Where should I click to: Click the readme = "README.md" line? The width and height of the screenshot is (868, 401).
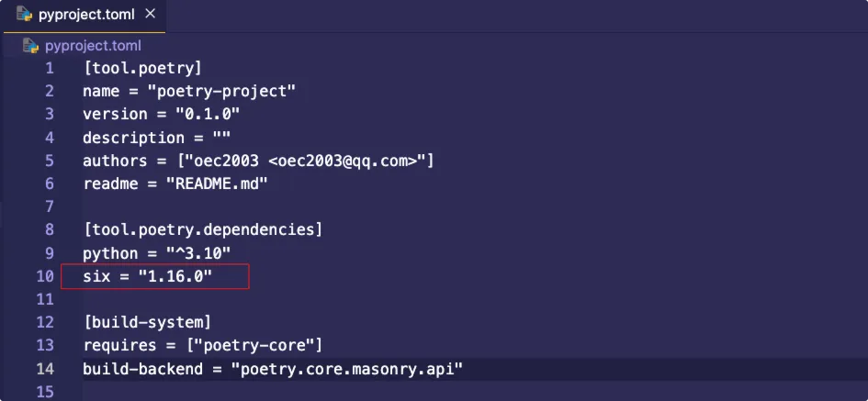click(x=175, y=184)
